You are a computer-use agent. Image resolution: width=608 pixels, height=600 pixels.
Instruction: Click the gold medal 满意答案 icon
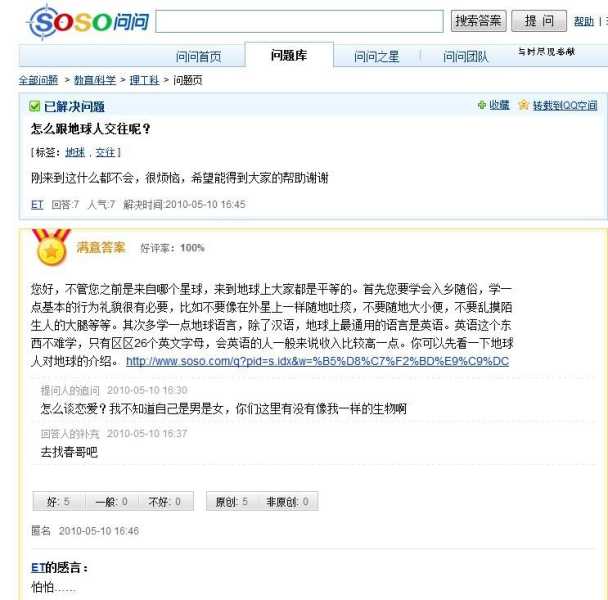pos(51,247)
